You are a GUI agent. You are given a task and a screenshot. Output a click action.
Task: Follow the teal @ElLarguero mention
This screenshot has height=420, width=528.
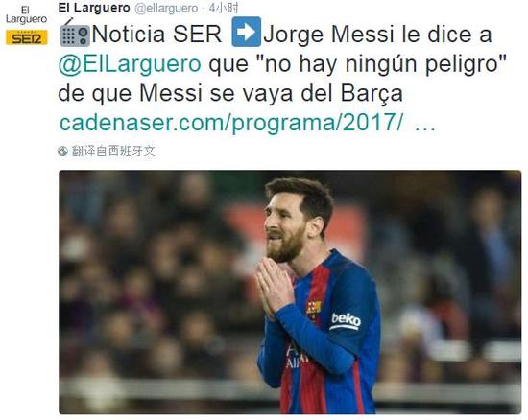(130, 63)
